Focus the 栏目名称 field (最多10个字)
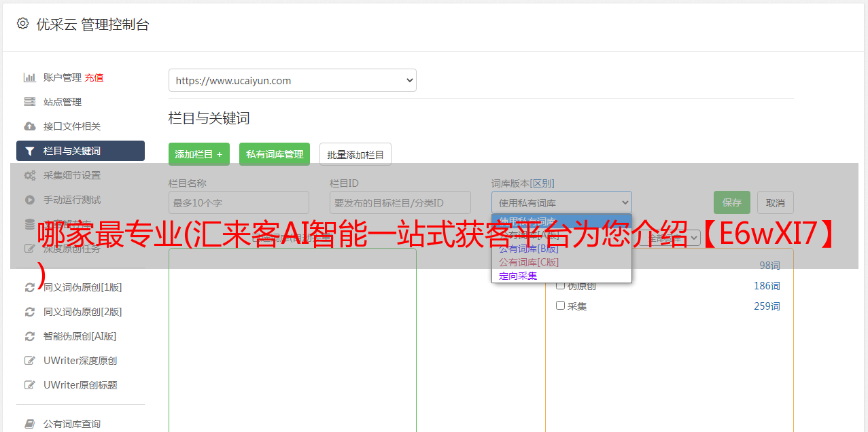The height and width of the screenshot is (432, 868). point(239,202)
